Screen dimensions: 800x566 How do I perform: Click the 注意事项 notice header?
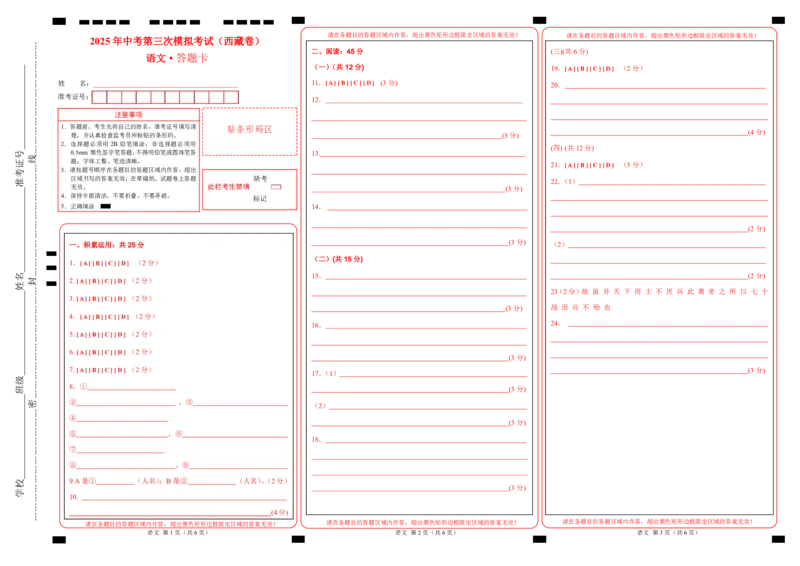129,114
